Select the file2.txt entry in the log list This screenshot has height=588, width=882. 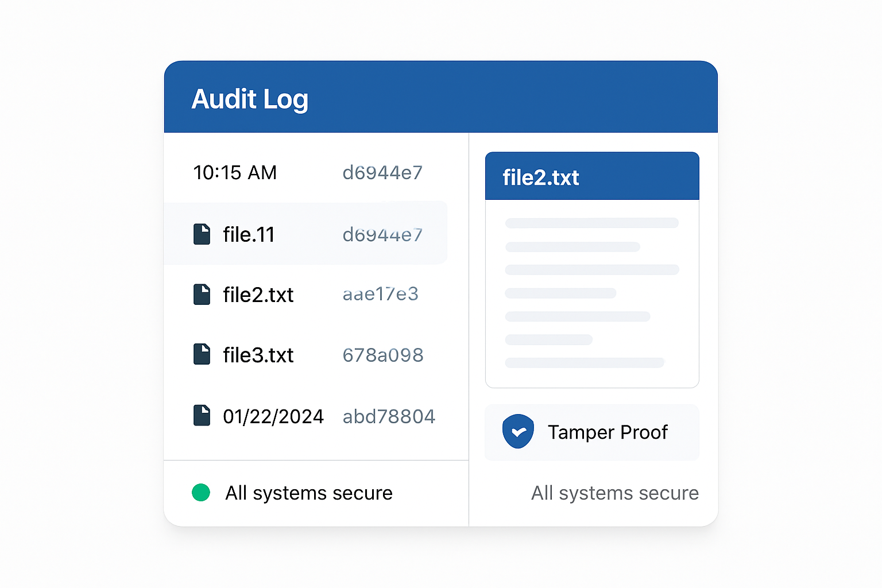tap(258, 295)
